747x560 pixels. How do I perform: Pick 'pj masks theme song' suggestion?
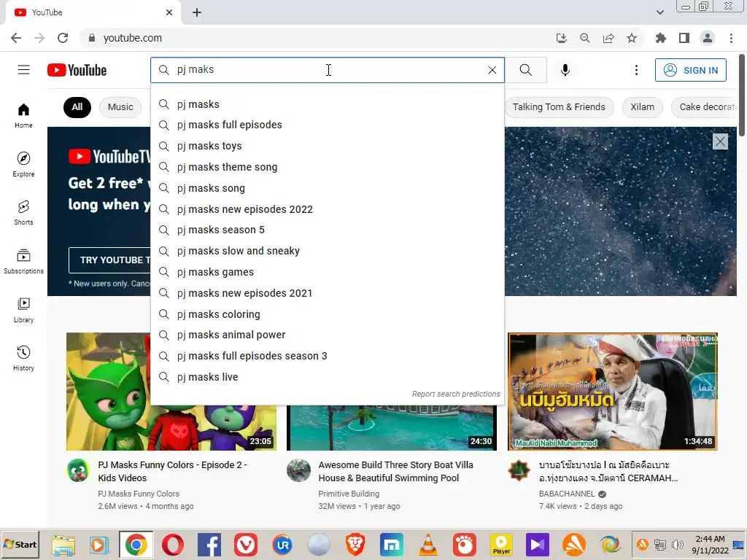328,167
